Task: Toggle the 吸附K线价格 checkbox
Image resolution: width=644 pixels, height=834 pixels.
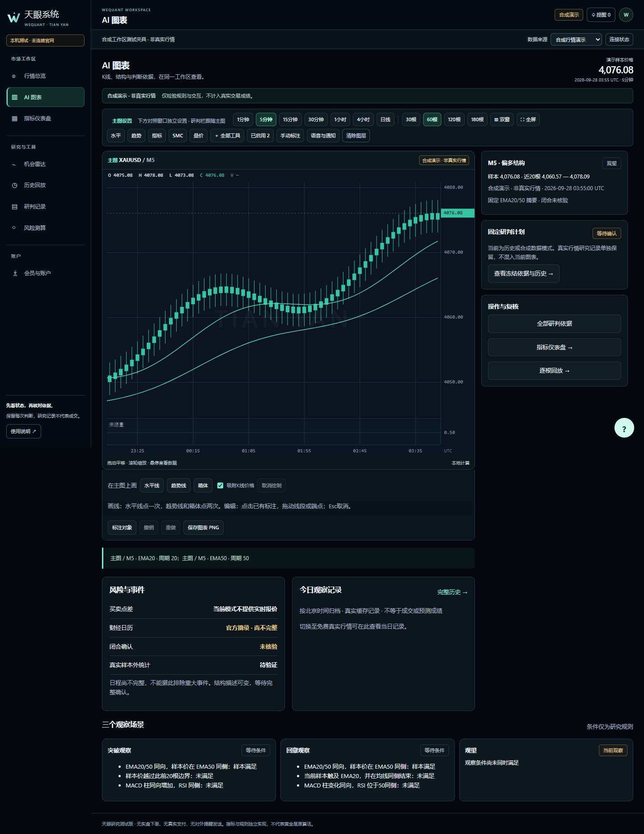Action: (220, 485)
